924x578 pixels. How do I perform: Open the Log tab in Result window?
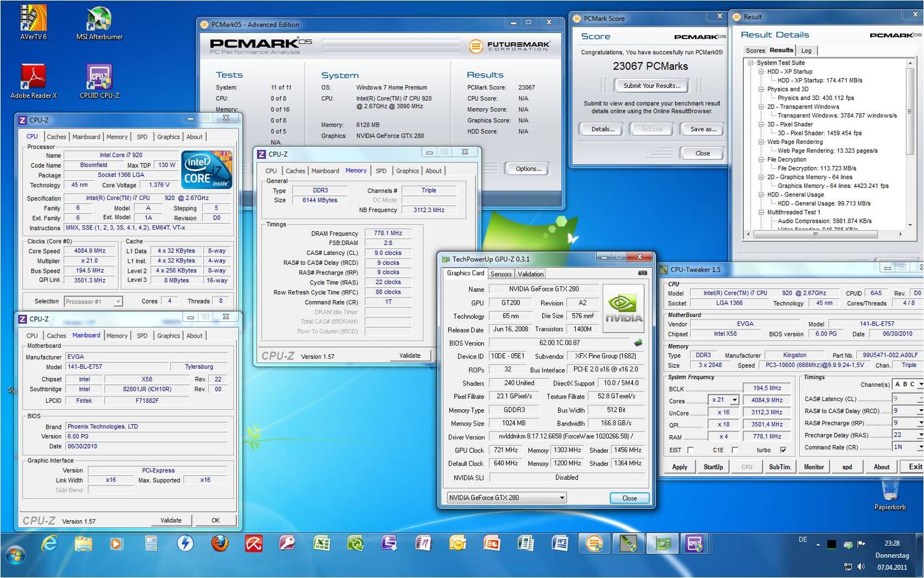806,51
